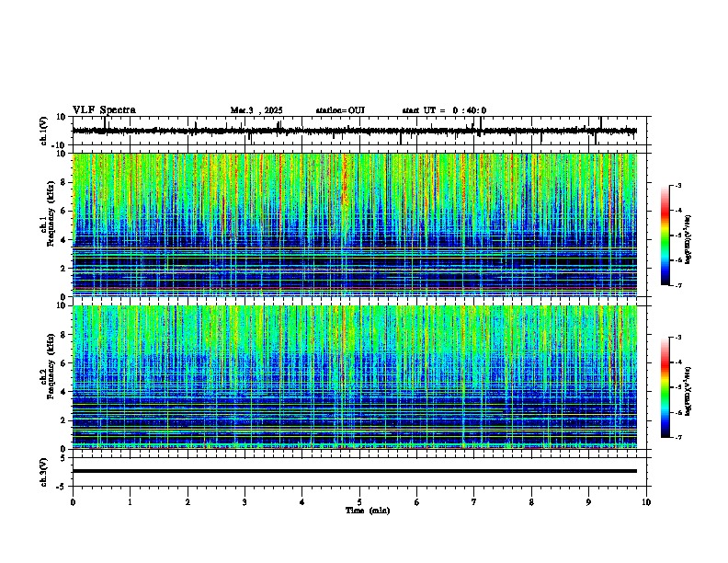Viewport: 728px width, 563px height.
Task: Click time axis tick label "1"
Action: coord(130,502)
